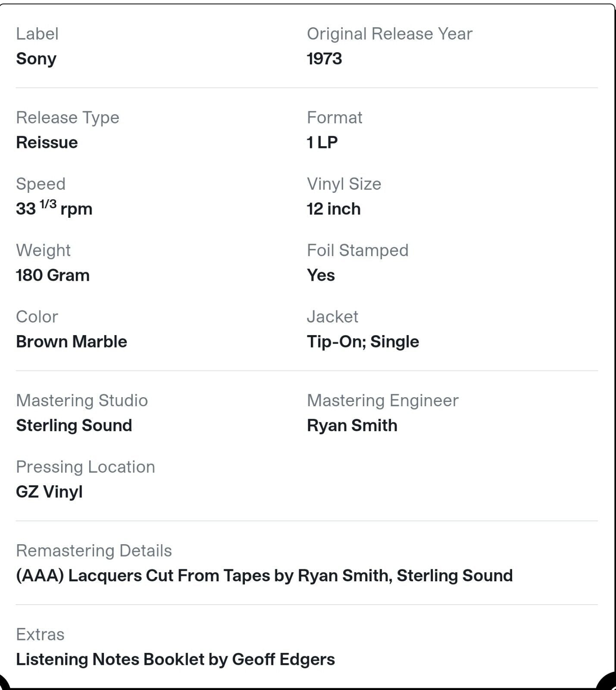
Task: Click the Sony label value
Action: point(36,59)
